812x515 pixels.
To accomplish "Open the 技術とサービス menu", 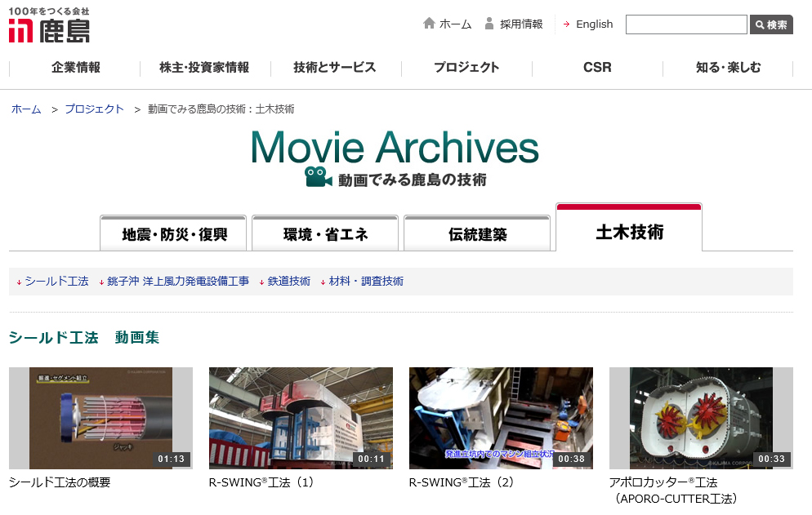I will point(335,67).
